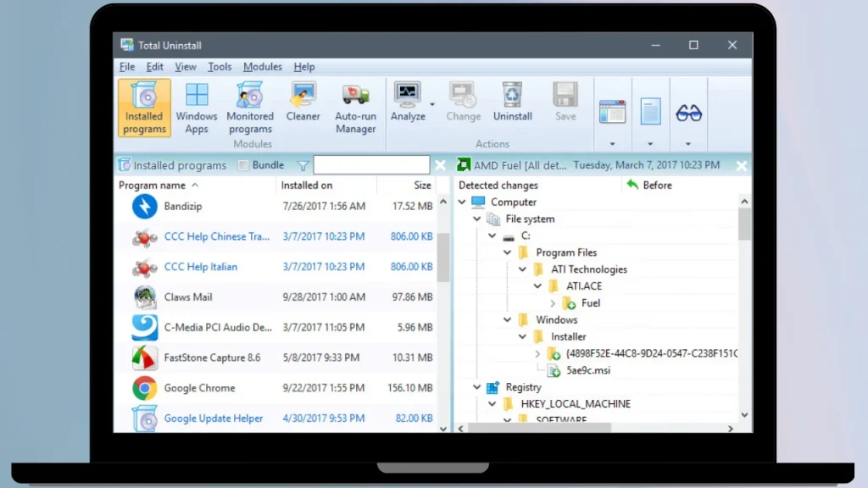Select the CCC Help Italian icon

click(x=144, y=267)
